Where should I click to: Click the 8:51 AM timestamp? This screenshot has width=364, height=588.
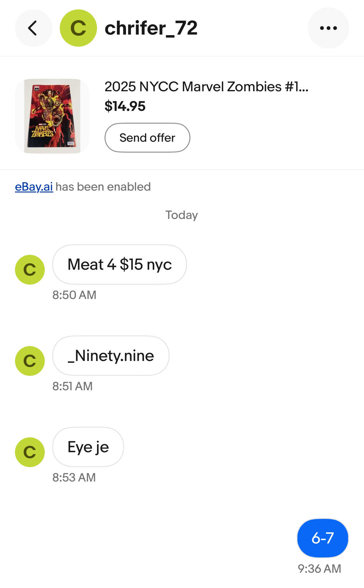[x=72, y=386]
